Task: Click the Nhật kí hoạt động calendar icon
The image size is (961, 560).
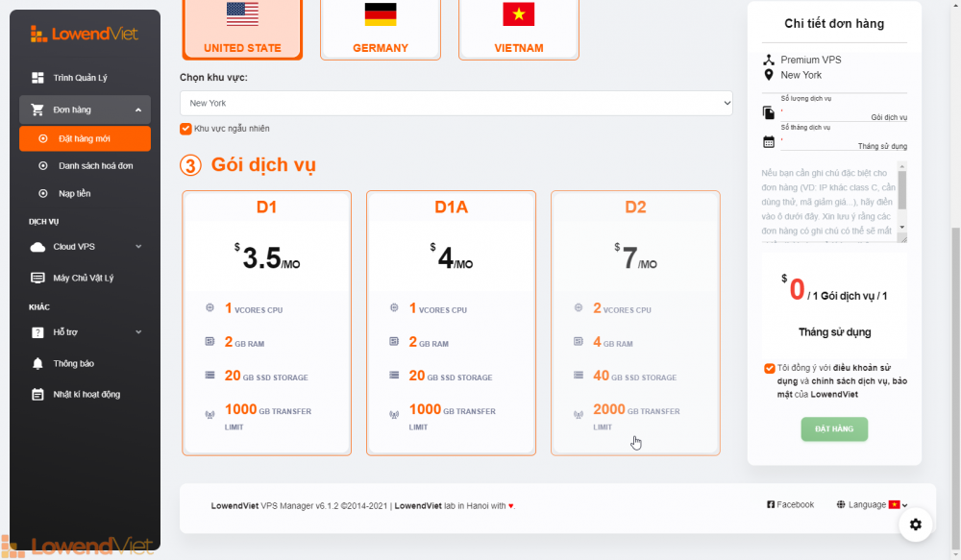Action: tap(37, 395)
